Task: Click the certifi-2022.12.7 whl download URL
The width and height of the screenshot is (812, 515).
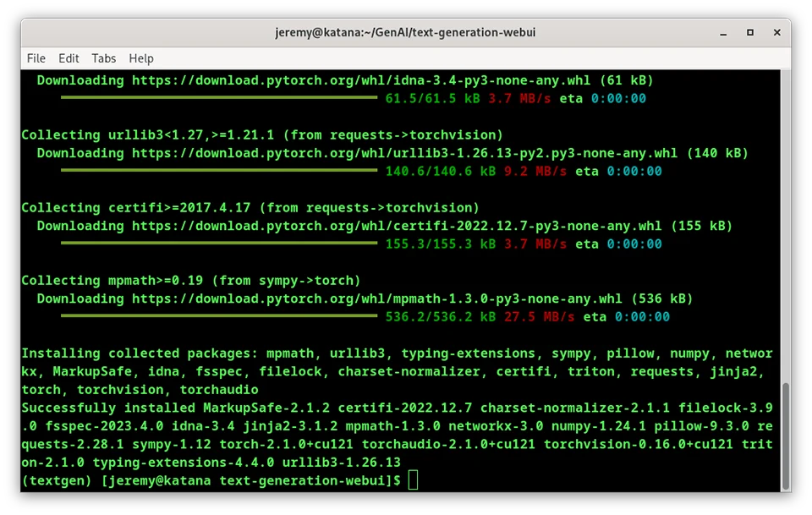Action: coord(397,226)
